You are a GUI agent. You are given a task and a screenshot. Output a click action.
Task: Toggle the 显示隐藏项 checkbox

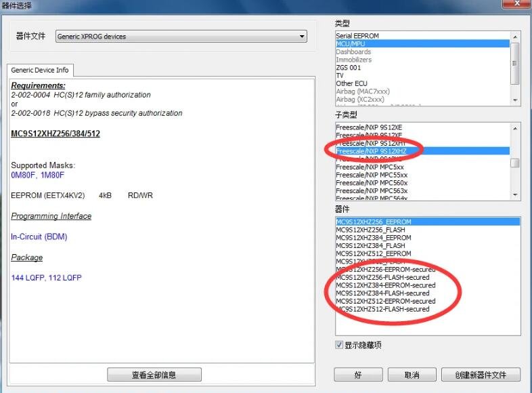(x=340, y=346)
